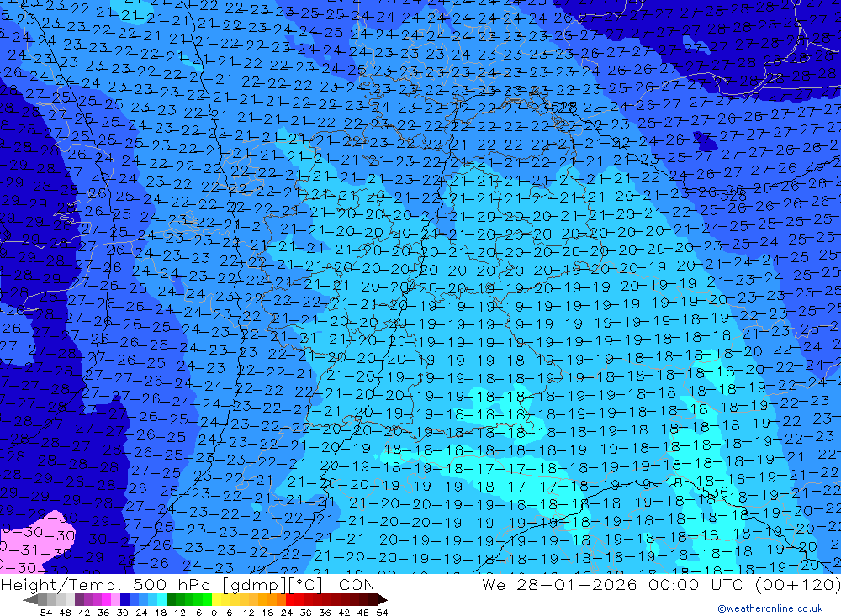Click the "28-01-2026" date text
Screen dimensions: 841x616
pyautogui.click(x=577, y=584)
